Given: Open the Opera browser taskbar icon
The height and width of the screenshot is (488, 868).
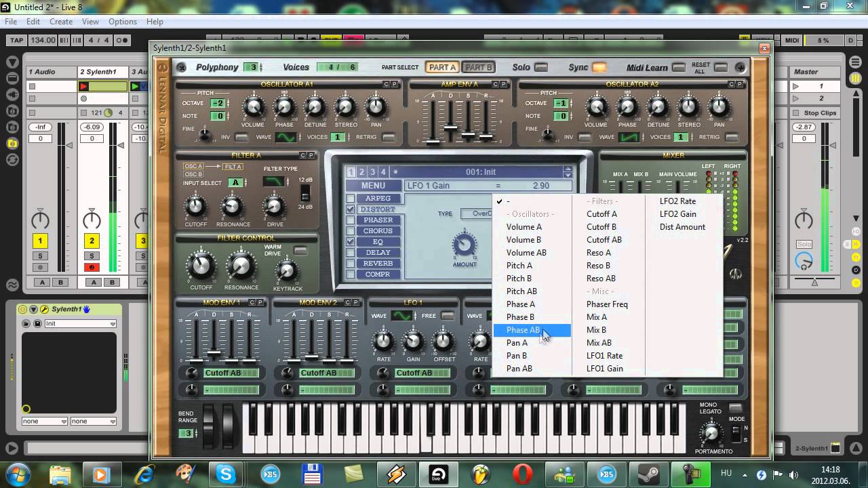Looking at the screenshot, I should coord(521,474).
